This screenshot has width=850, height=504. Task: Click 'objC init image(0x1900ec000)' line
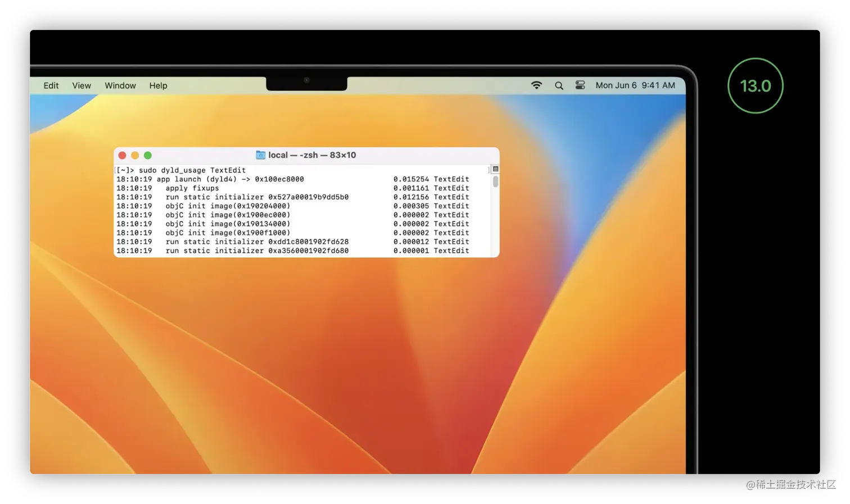[292, 215]
